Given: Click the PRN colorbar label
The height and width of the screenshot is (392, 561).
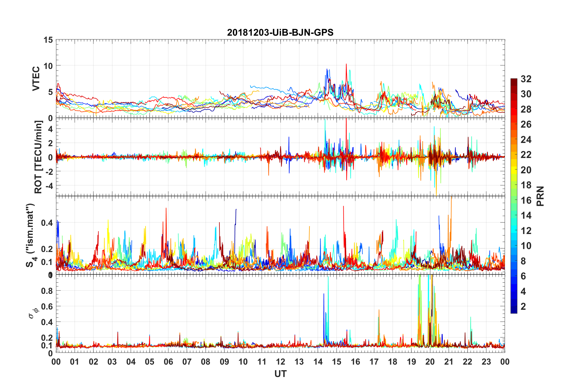Looking at the screenshot, I should (x=540, y=196).
